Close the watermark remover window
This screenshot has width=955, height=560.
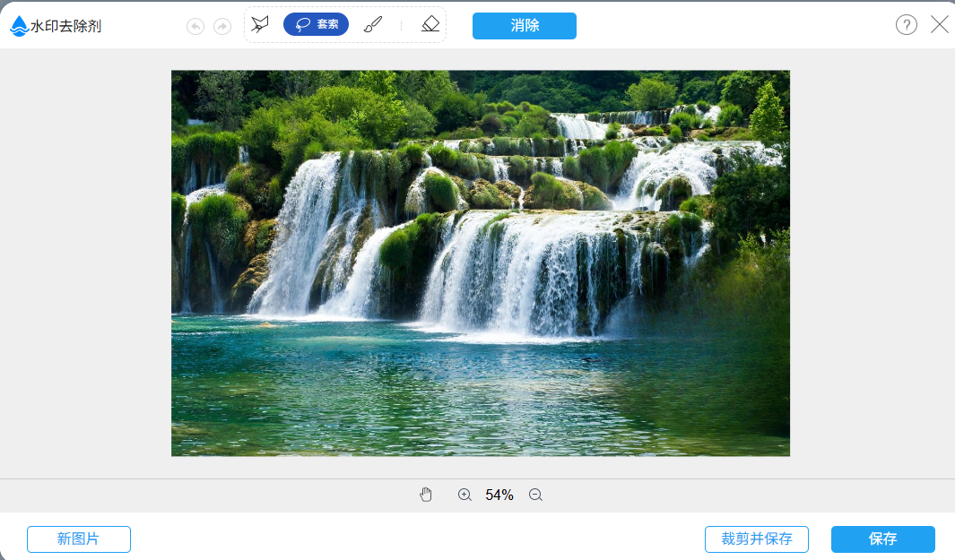[x=940, y=24]
